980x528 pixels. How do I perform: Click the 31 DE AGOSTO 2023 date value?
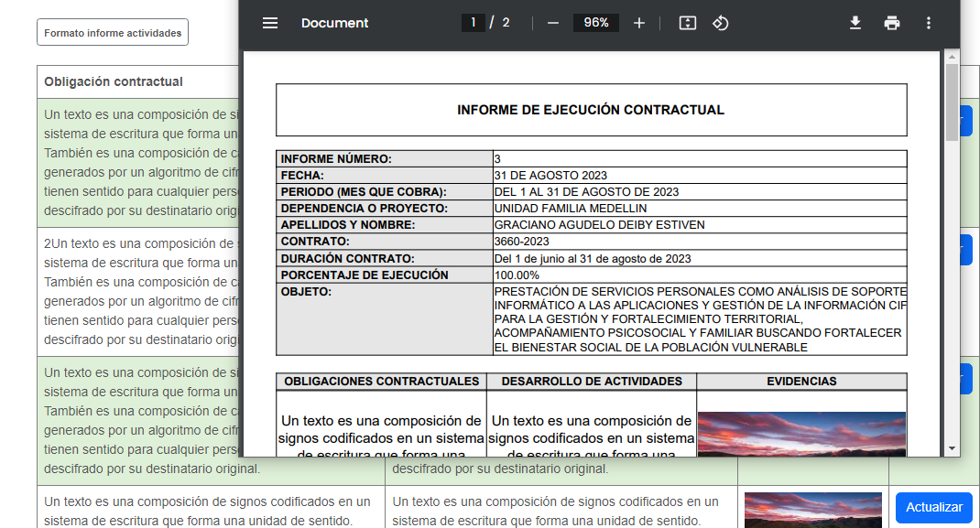pos(550,176)
